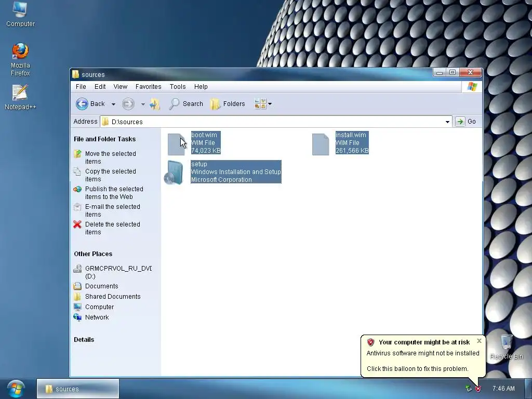Image resolution: width=532 pixels, height=399 pixels.
Task: Open Documents in Other Places
Action: (101, 286)
